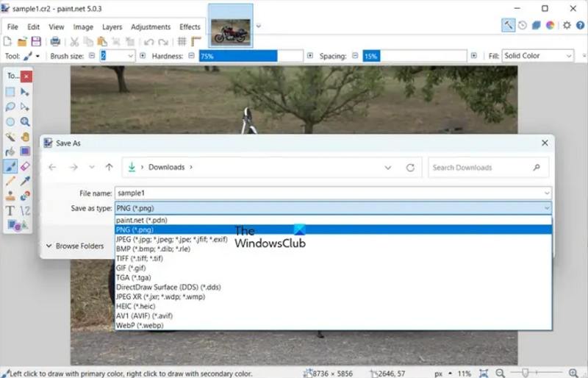Open the Adjustments menu

[151, 27]
